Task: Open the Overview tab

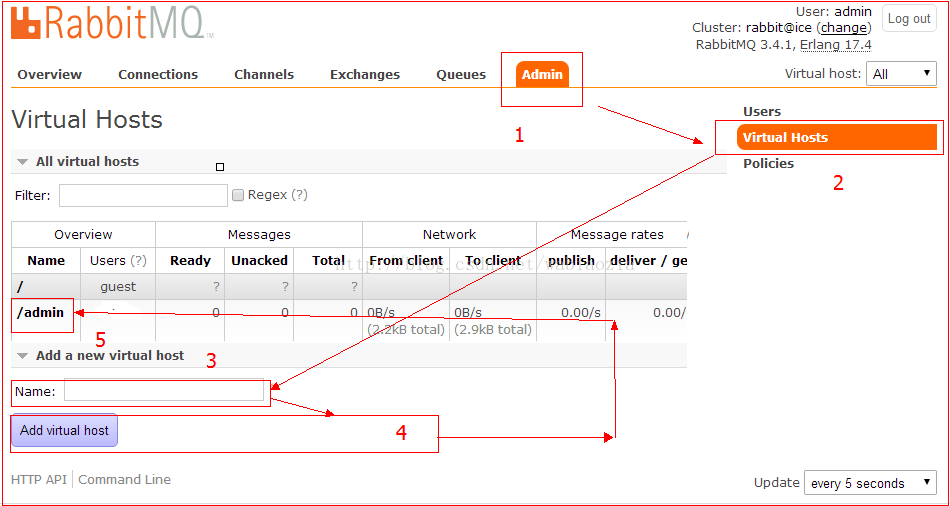Action: pyautogui.click(x=50, y=75)
